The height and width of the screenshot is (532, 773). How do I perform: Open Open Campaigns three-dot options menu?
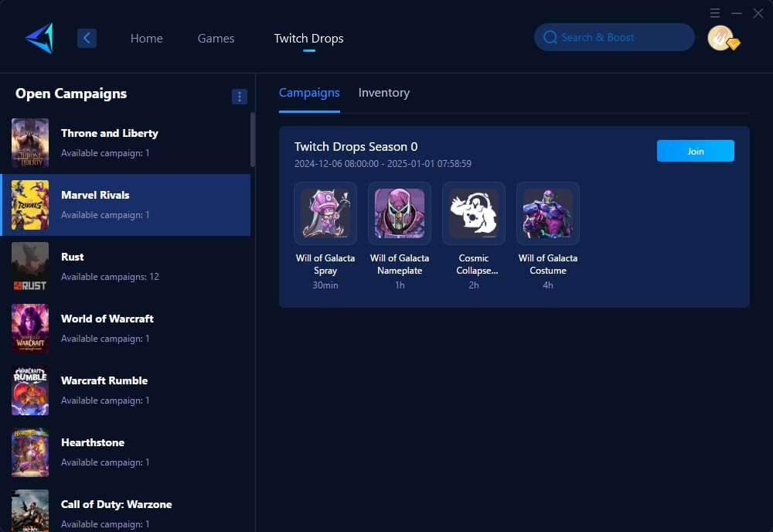tap(240, 97)
